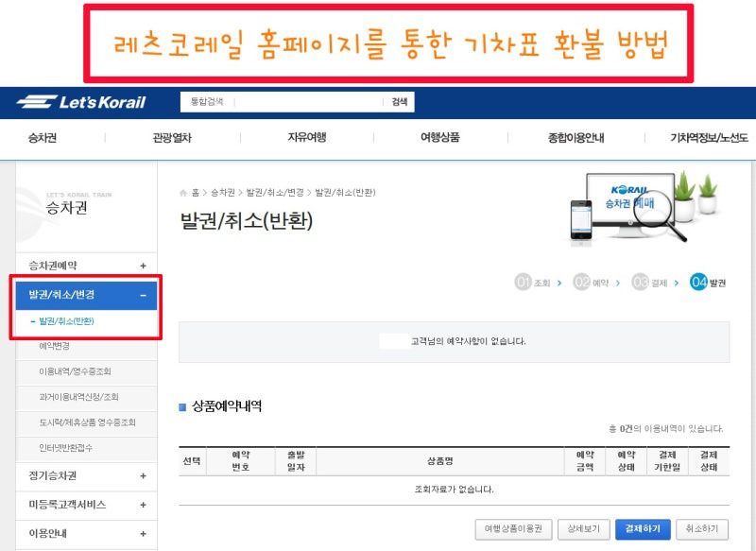
Task: Click the 결제상태 column header
Action: (709, 461)
